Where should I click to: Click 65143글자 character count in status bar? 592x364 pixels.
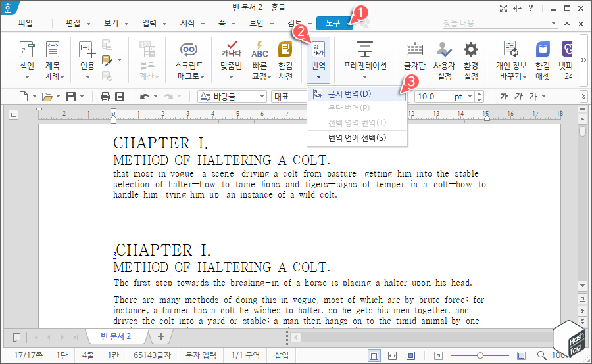click(x=152, y=355)
